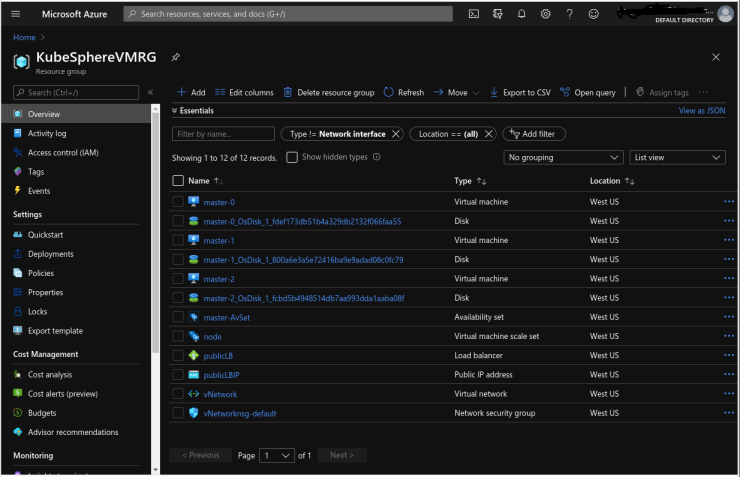Focus the top Search resources box
This screenshot has width=740, height=477.
point(288,14)
